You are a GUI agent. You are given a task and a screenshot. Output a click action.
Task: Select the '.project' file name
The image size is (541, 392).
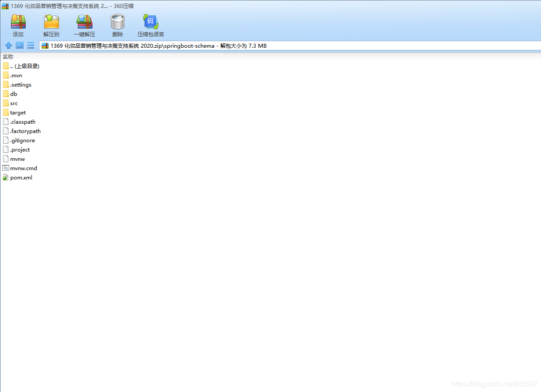(x=20, y=150)
